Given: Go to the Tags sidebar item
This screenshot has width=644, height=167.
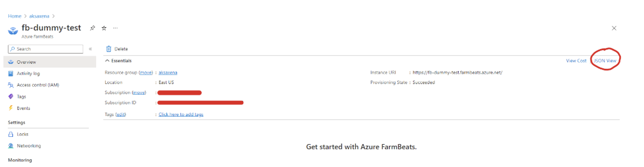Looking at the screenshot, I should (x=21, y=97).
